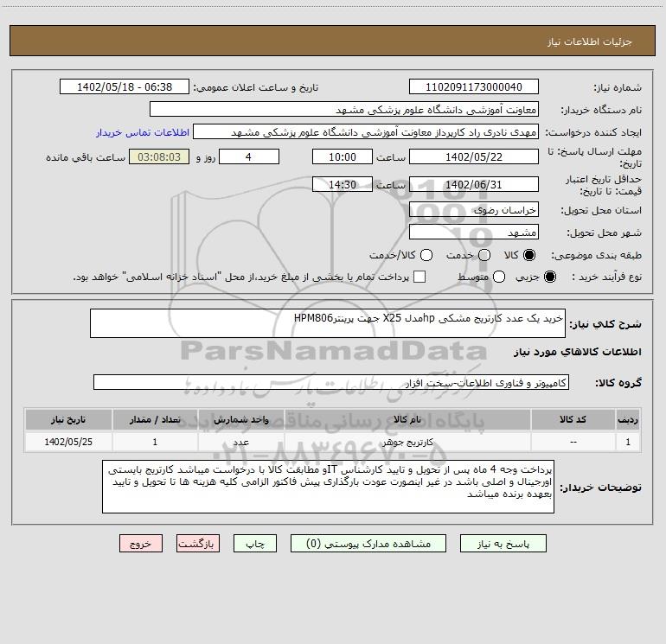
Task: Click request creator field مهدی نادری راد
Action: point(366,131)
